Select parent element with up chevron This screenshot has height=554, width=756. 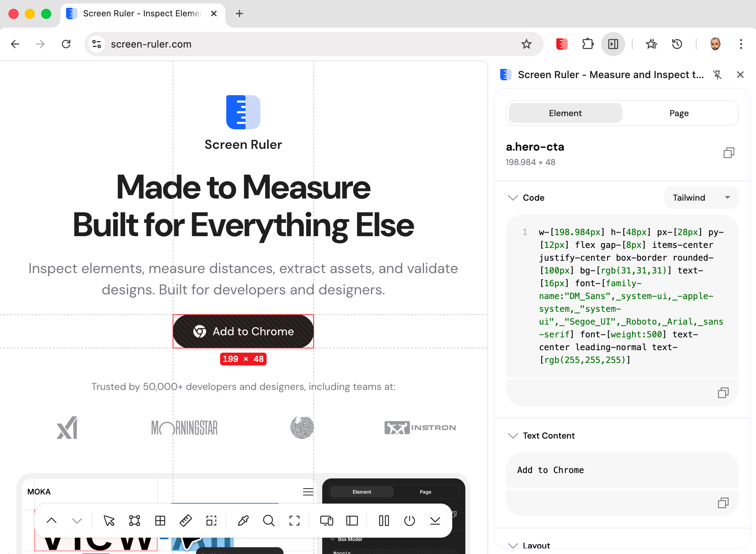pos(52,521)
